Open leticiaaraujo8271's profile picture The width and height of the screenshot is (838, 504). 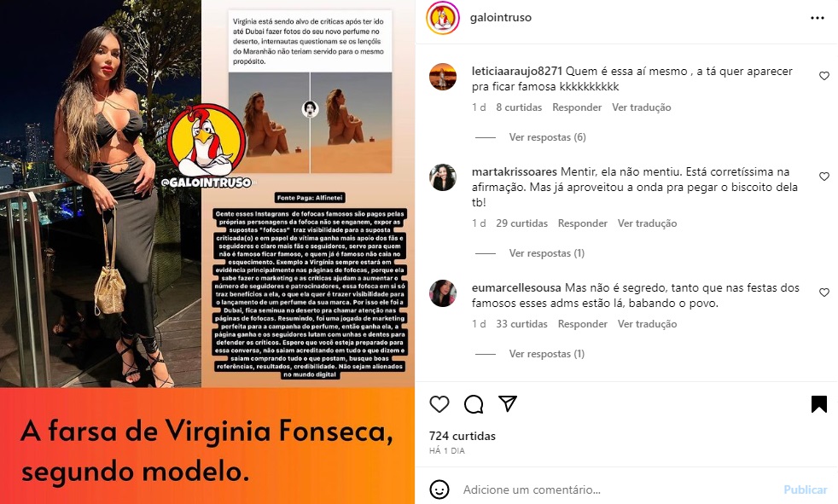443,77
